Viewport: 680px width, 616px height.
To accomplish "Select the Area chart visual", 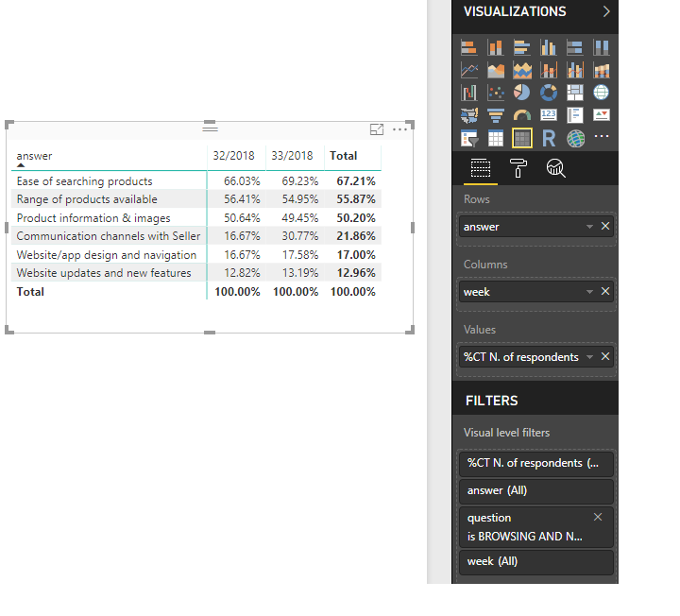I will click(x=496, y=70).
